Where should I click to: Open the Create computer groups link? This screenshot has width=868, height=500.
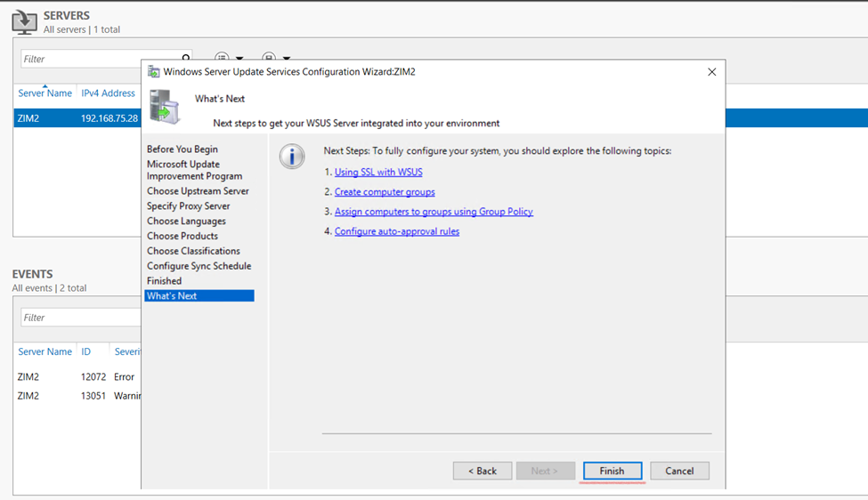coord(385,192)
